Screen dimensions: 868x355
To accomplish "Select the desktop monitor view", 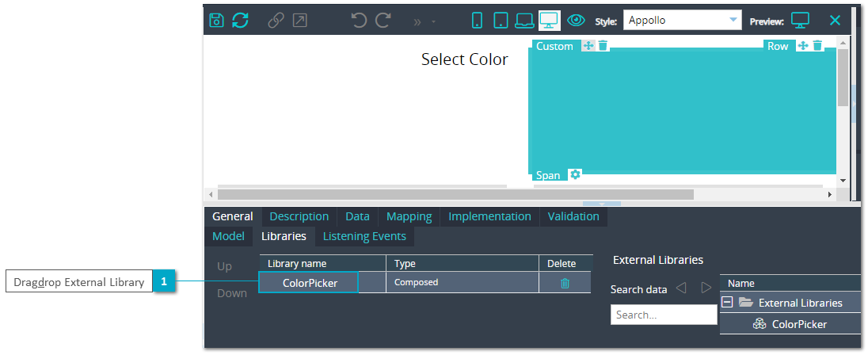I will click(549, 21).
